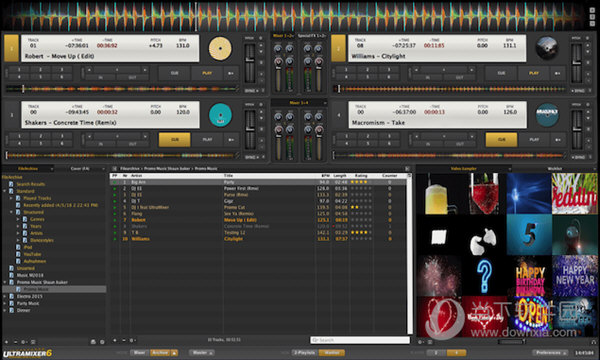Sort the track list by BPM column
The height and width of the screenshot is (360, 600).
tap(325, 176)
